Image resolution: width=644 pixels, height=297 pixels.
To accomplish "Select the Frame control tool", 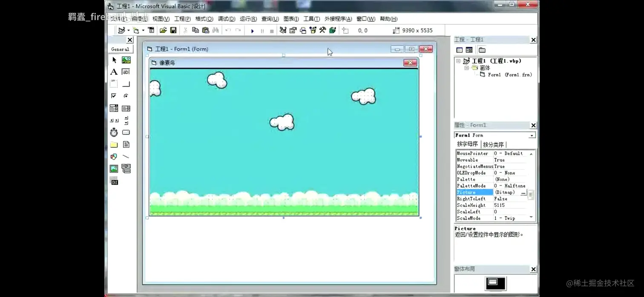I will 114,84.
